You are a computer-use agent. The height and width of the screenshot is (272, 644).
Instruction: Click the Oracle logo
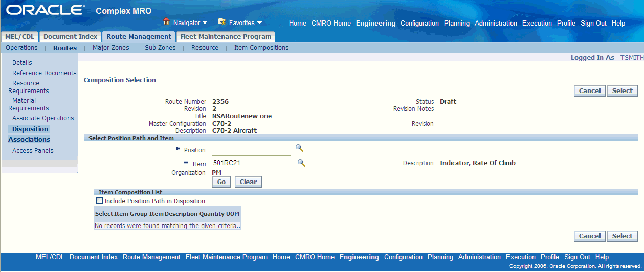point(45,10)
